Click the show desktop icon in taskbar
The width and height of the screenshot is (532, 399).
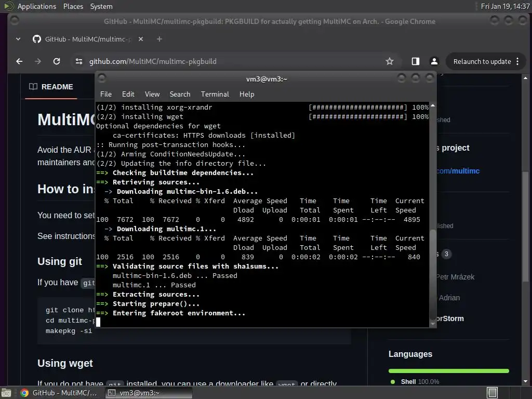click(6, 393)
